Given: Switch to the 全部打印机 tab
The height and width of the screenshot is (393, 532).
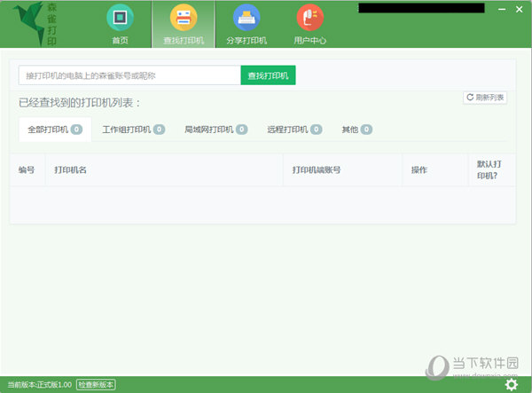Looking at the screenshot, I should [55, 130].
